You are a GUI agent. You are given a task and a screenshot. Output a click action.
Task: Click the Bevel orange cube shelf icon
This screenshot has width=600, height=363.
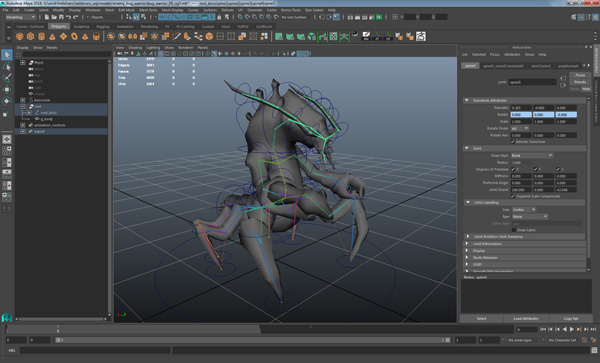(209, 36)
